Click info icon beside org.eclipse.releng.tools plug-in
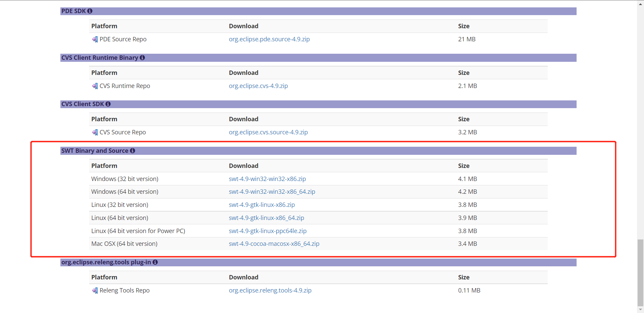 tap(155, 262)
